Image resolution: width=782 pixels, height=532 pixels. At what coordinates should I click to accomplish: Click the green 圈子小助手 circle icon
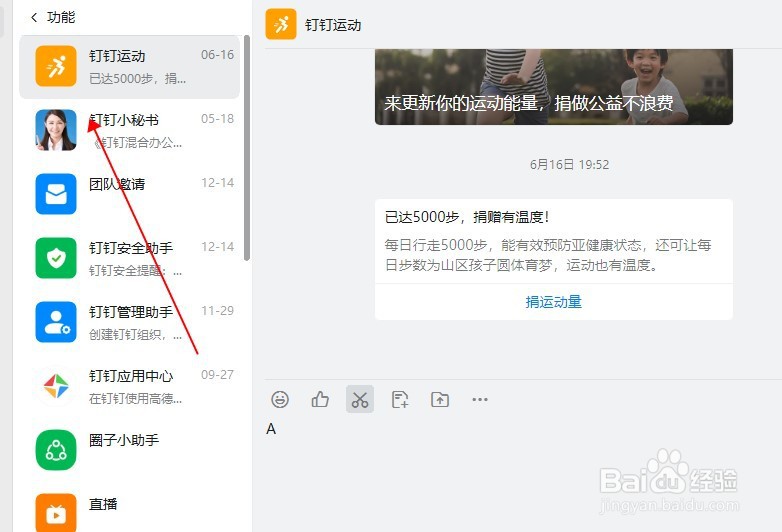(x=56, y=450)
